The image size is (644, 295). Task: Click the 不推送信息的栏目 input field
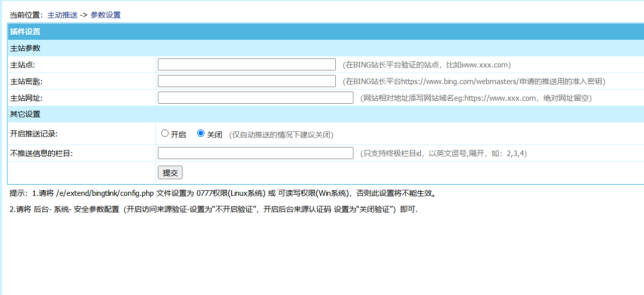tap(255, 153)
